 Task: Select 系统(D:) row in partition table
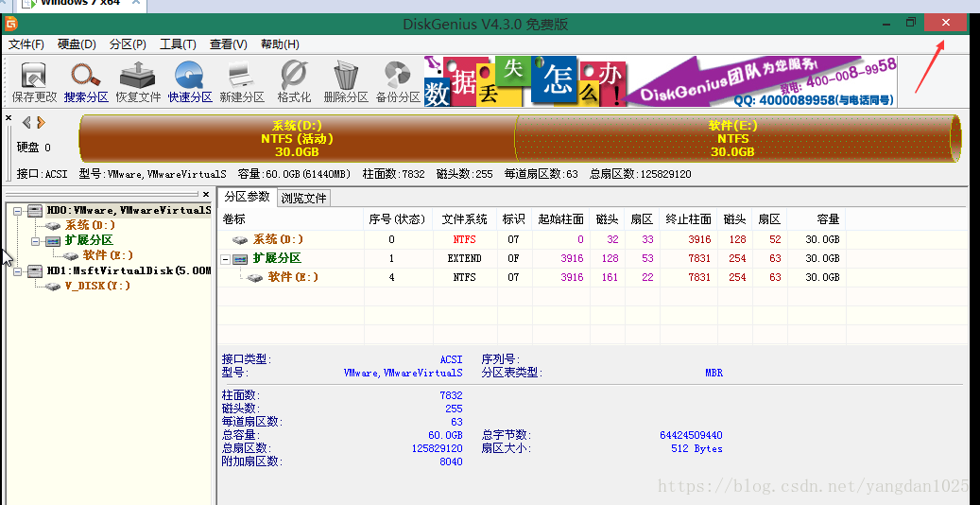[x=531, y=239]
